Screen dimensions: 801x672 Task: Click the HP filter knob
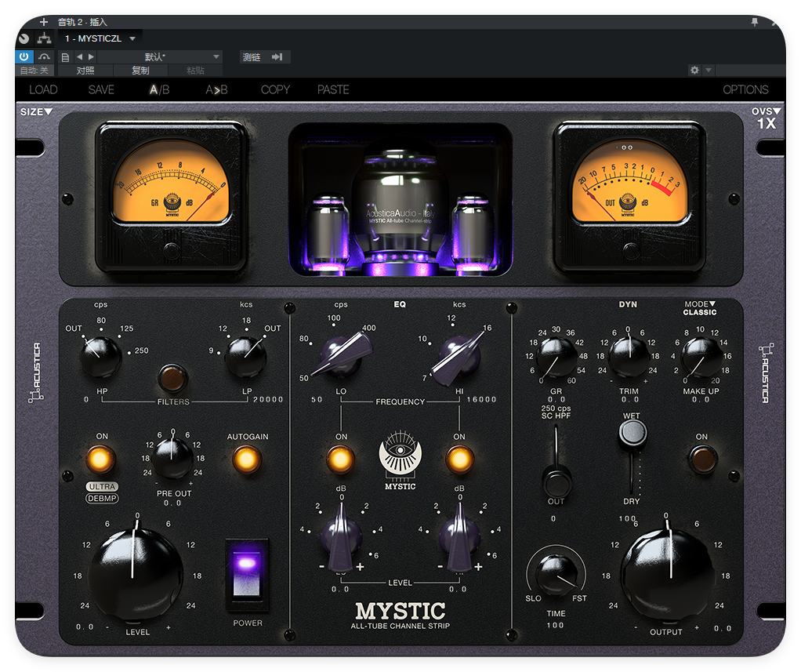click(100, 356)
